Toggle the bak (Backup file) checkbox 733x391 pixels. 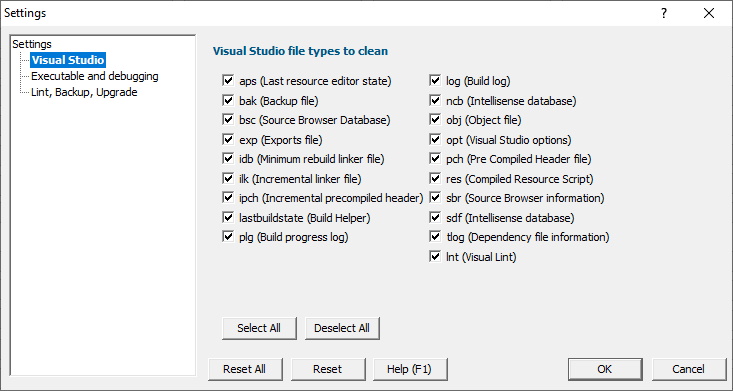pos(228,101)
